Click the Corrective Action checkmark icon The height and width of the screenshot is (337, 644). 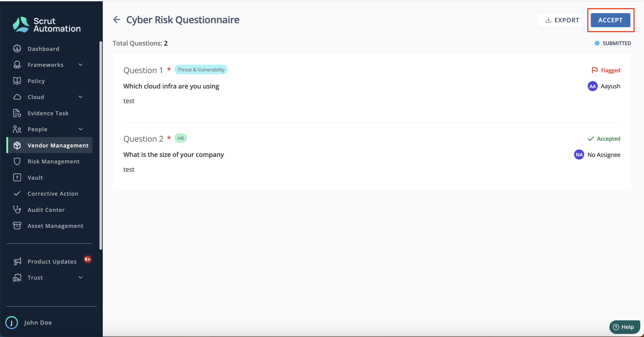point(17,193)
